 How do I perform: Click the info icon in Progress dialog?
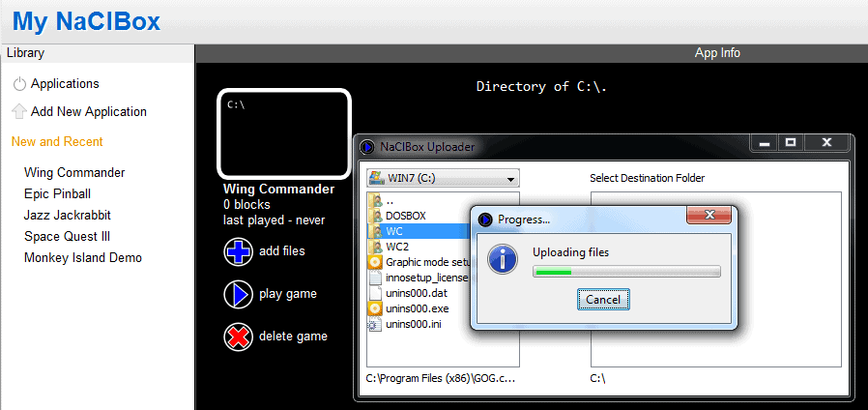(x=503, y=259)
